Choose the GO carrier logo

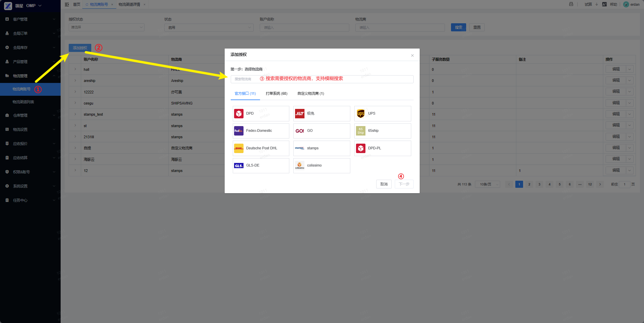pyautogui.click(x=300, y=131)
